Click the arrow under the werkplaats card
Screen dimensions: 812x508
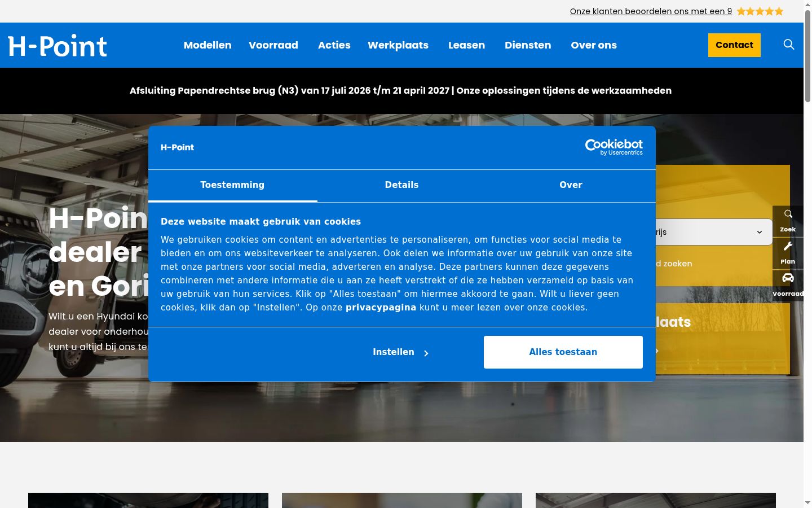(657, 351)
